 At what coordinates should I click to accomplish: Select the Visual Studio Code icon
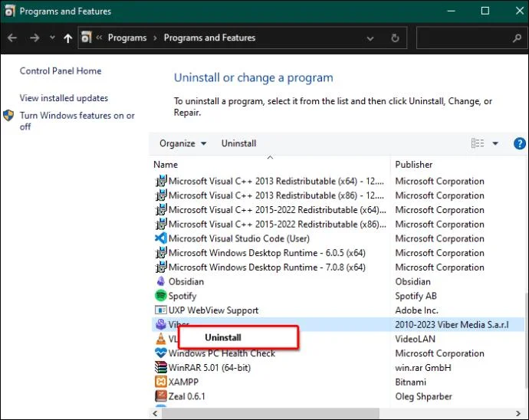(161, 238)
